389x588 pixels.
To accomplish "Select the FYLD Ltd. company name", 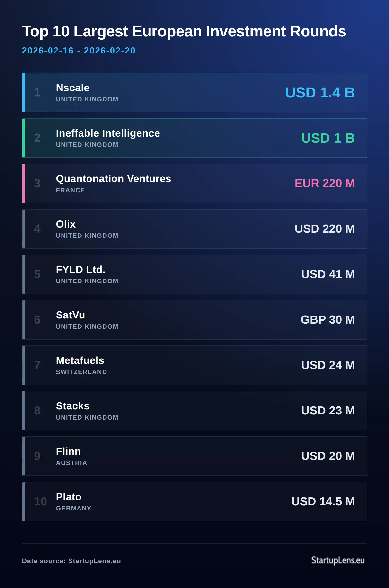I will tap(81, 270).
